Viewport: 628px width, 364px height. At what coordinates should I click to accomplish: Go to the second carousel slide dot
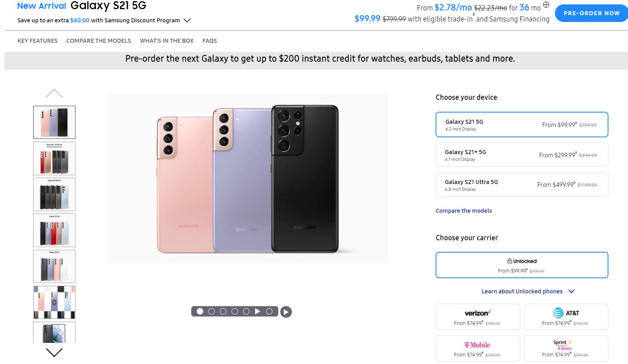point(212,311)
